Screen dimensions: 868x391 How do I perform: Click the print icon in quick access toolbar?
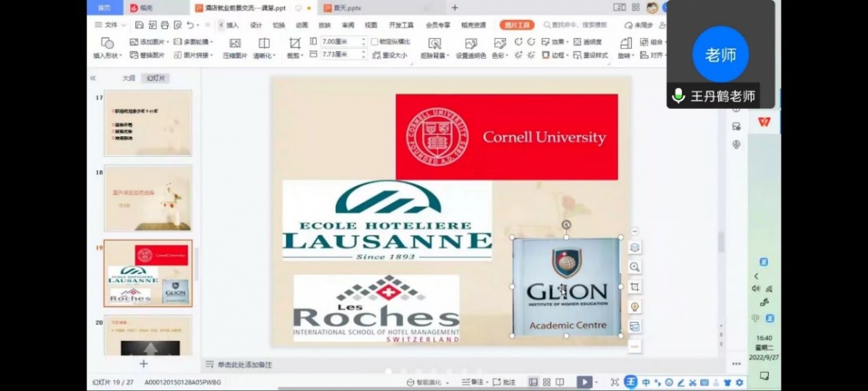[164, 25]
